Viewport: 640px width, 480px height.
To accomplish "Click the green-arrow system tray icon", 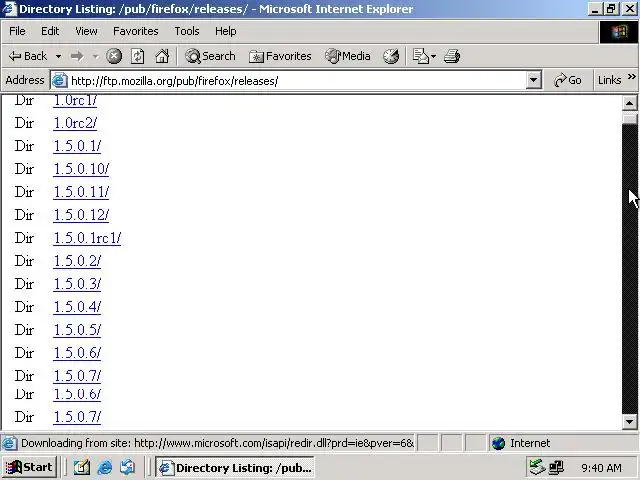I will pos(537,467).
